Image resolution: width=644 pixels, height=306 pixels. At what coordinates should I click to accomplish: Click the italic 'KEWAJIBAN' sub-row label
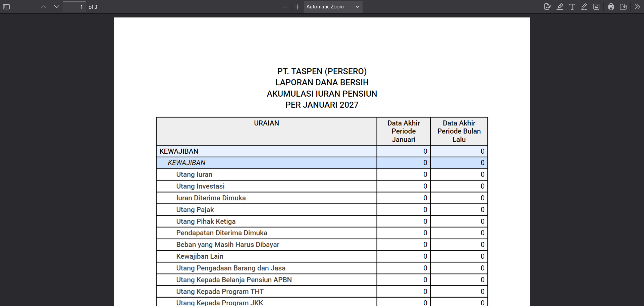point(186,163)
